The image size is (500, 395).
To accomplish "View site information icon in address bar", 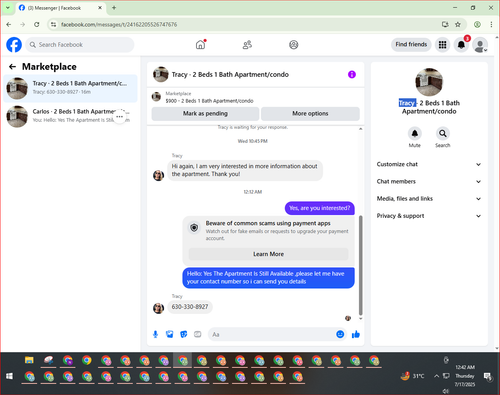I will coord(53,24).
